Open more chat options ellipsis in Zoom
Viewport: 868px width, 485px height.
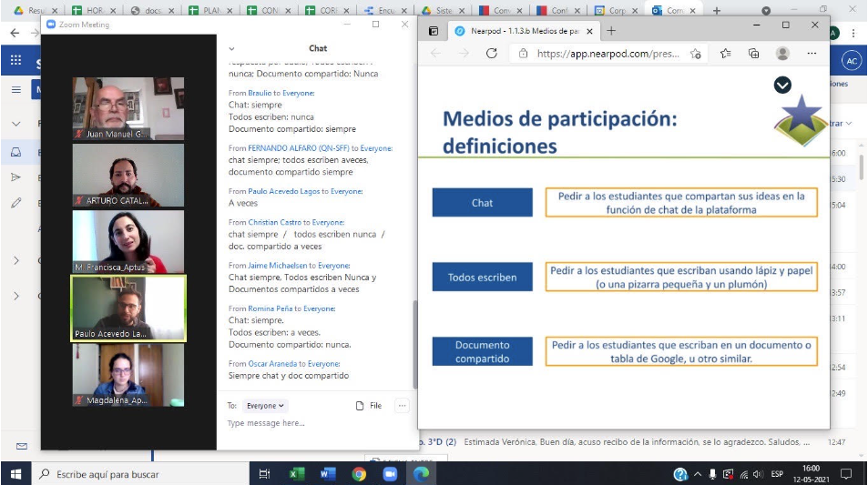[402, 406]
